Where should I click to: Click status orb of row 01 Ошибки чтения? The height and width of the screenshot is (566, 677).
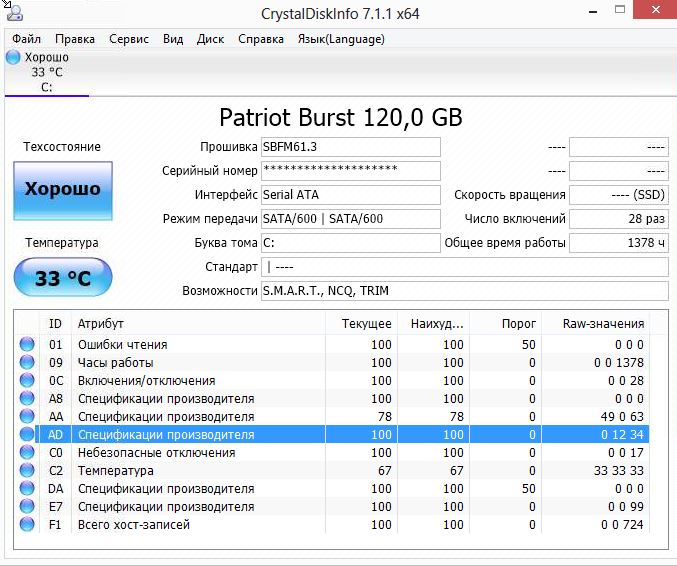27,344
